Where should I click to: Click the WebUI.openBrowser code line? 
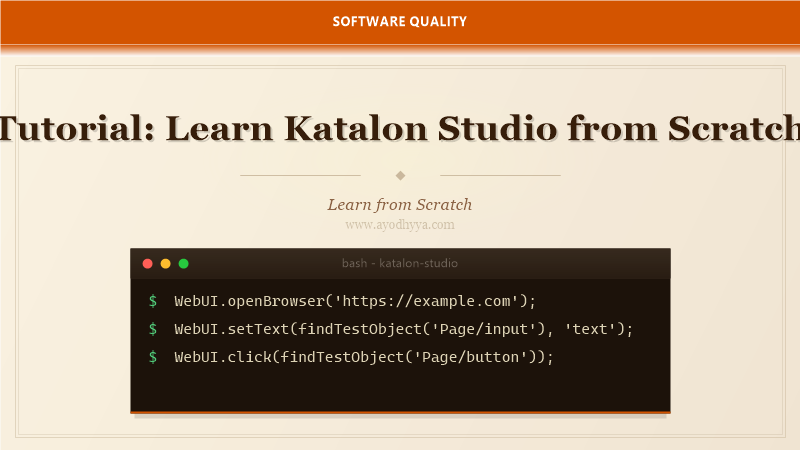[355, 301]
